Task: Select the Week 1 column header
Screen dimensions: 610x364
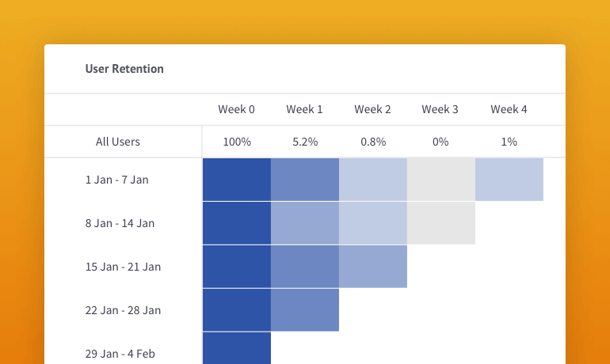Action: (304, 109)
